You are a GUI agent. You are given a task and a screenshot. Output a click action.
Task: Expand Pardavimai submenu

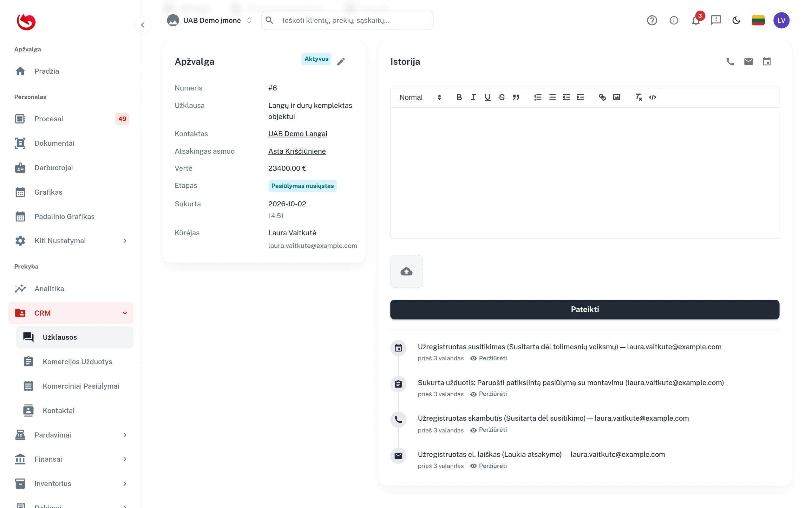[71, 435]
